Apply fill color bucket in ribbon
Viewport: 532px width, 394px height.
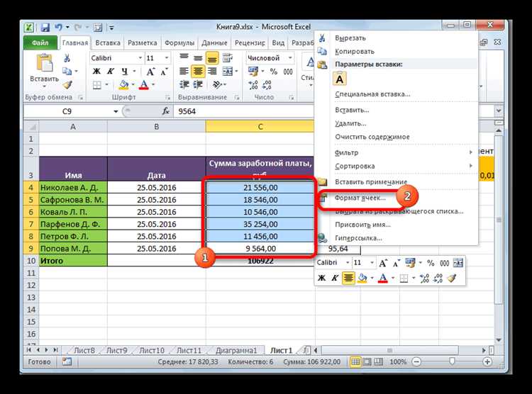[124, 85]
